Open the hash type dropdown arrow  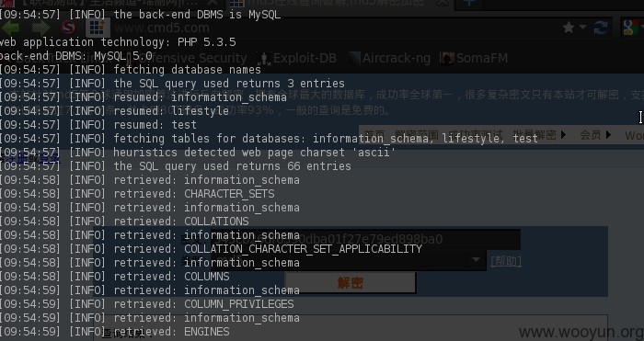(476, 260)
